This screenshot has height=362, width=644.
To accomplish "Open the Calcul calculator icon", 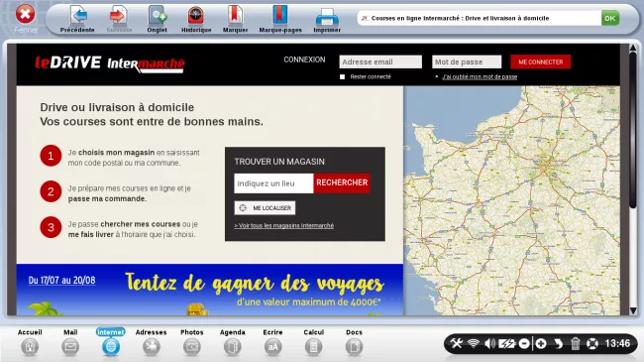I will click(x=313, y=347).
